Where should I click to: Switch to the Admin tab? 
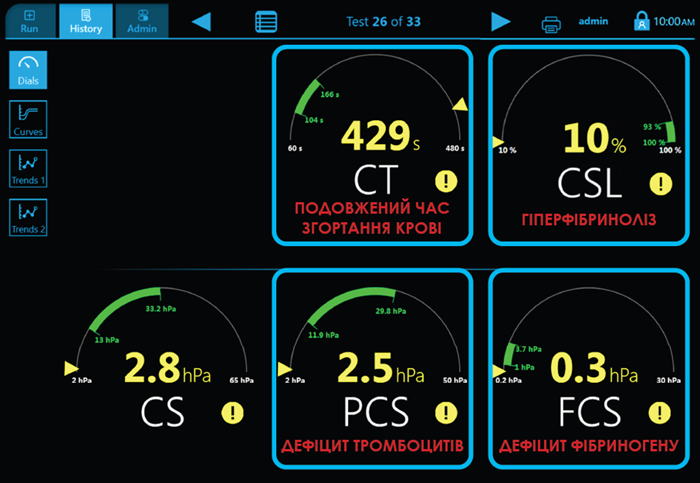click(x=141, y=21)
